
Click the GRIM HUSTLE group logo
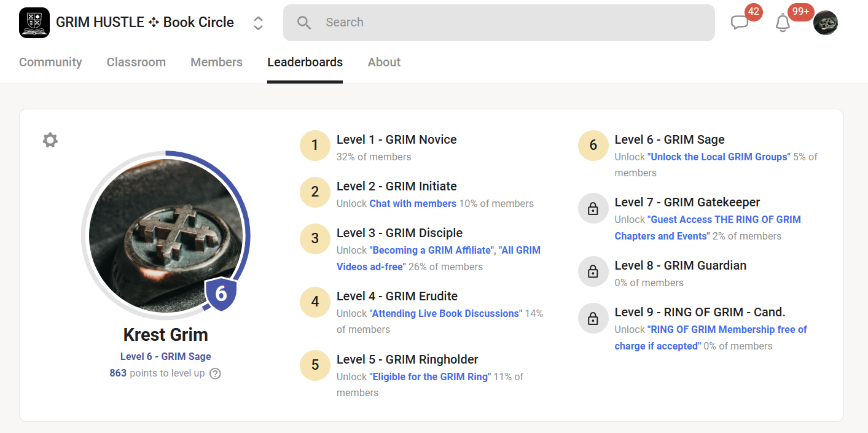click(x=34, y=23)
